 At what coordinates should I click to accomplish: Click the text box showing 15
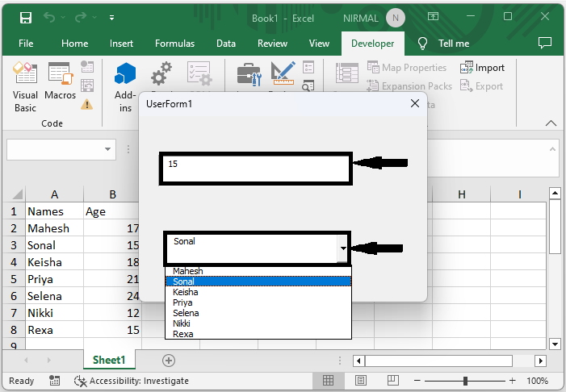[256, 169]
